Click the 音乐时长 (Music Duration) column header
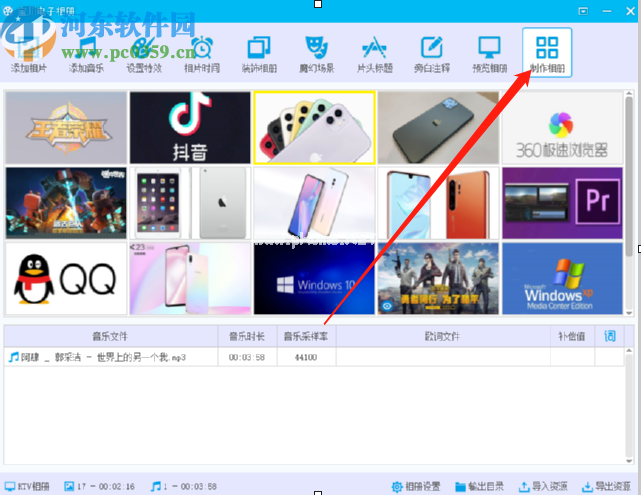The image size is (641, 495). tap(248, 337)
